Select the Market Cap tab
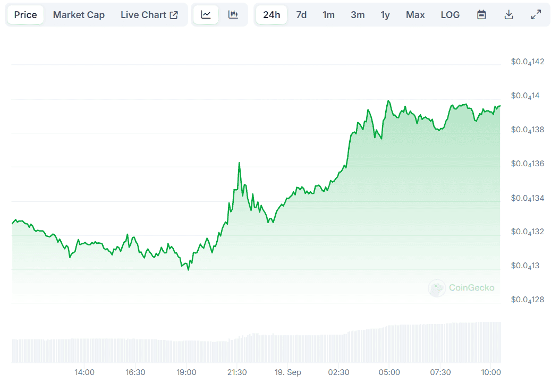The height and width of the screenshot is (392, 551). pyautogui.click(x=79, y=15)
